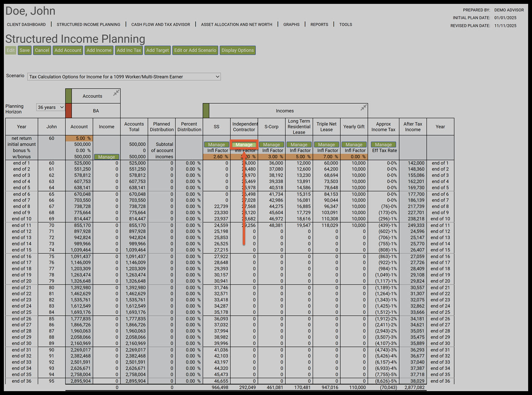
Task: Go to Cash Flow and Tax Advisor
Action: (x=160, y=24)
